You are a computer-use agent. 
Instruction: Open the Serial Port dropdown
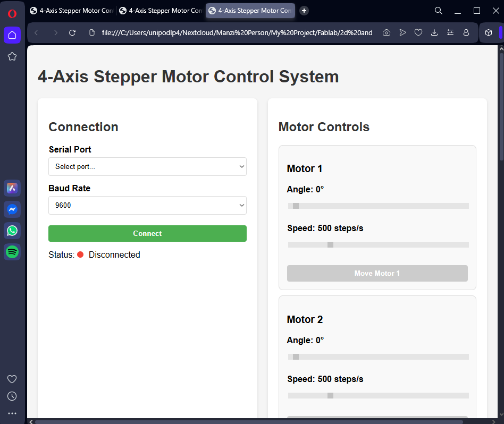[148, 167]
